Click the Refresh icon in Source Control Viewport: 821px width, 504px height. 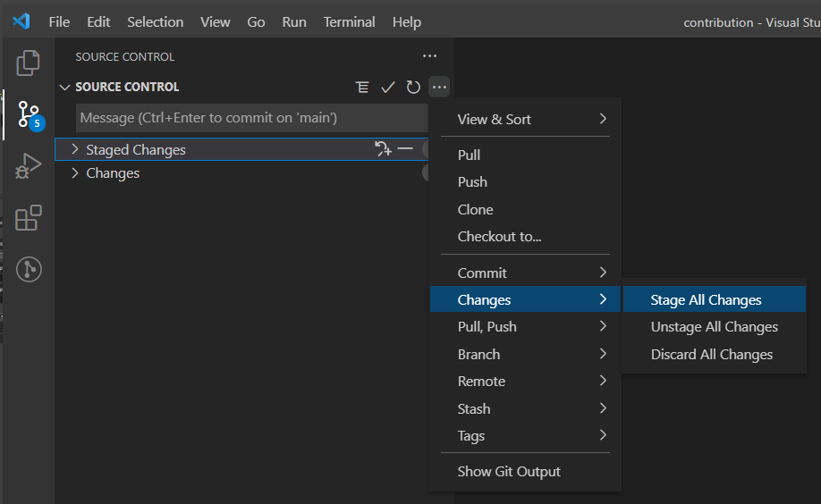pos(413,87)
